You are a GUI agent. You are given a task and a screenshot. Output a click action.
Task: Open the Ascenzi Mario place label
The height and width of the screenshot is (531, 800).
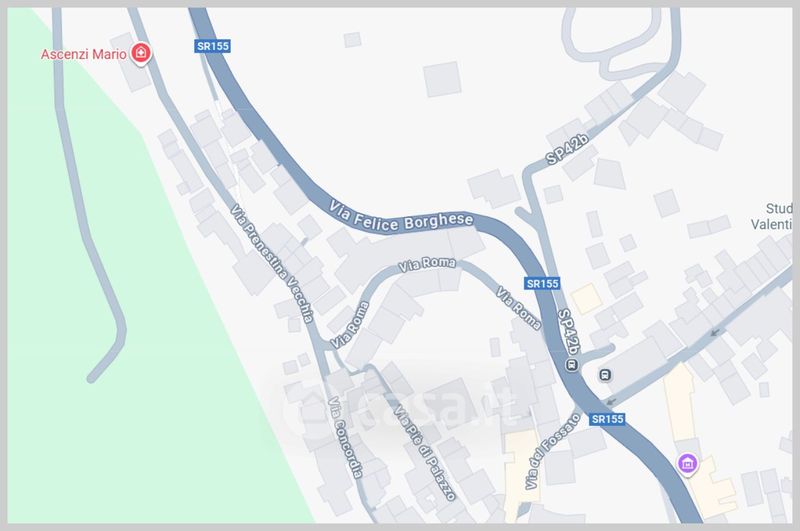(x=84, y=54)
